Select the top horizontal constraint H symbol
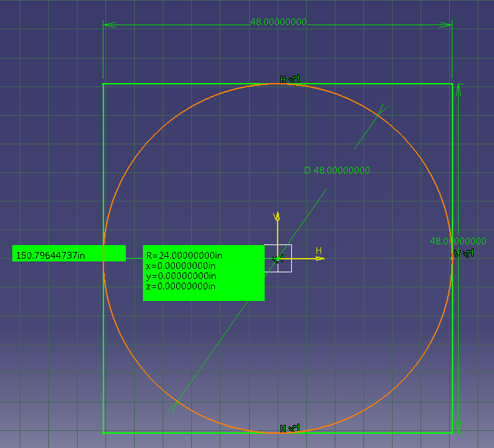 tap(283, 80)
